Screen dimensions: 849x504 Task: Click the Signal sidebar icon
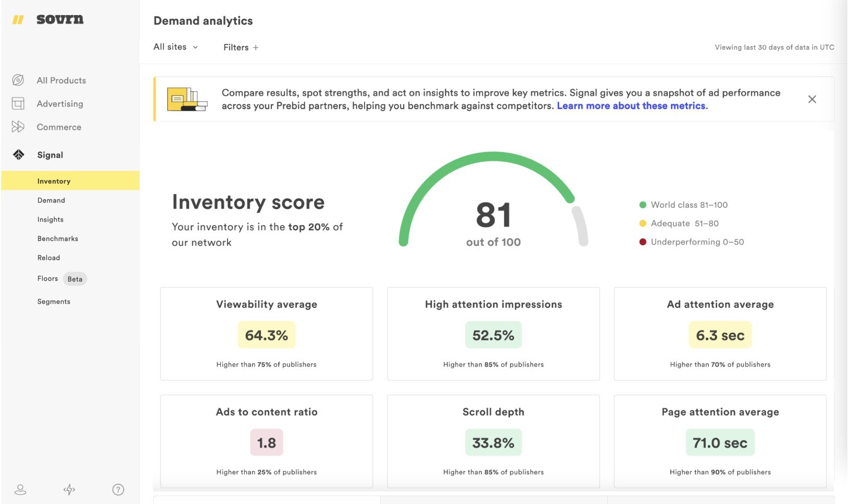19,155
